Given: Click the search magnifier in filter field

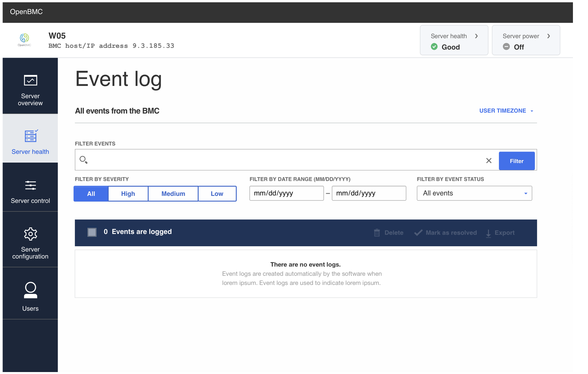Looking at the screenshot, I should coord(84,160).
